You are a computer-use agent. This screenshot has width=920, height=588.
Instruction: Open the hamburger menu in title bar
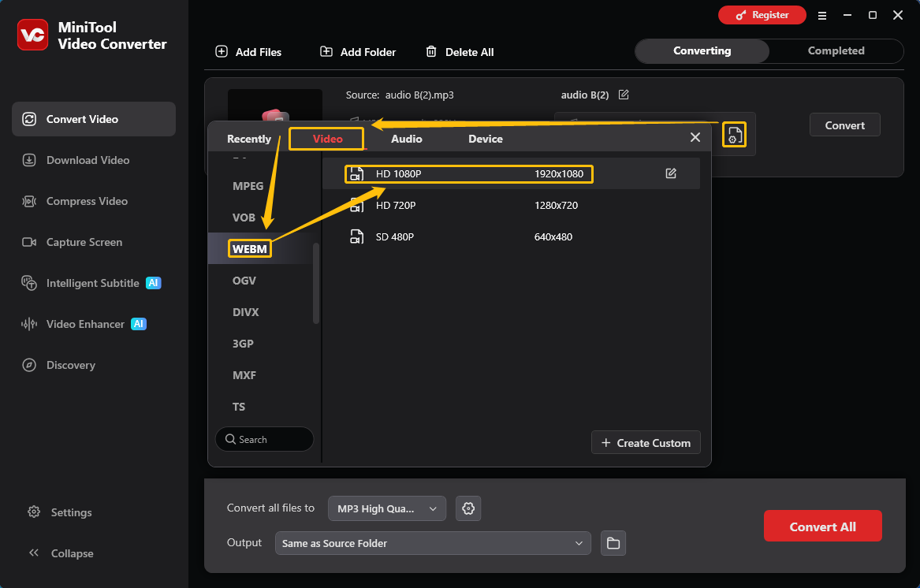[x=822, y=16]
